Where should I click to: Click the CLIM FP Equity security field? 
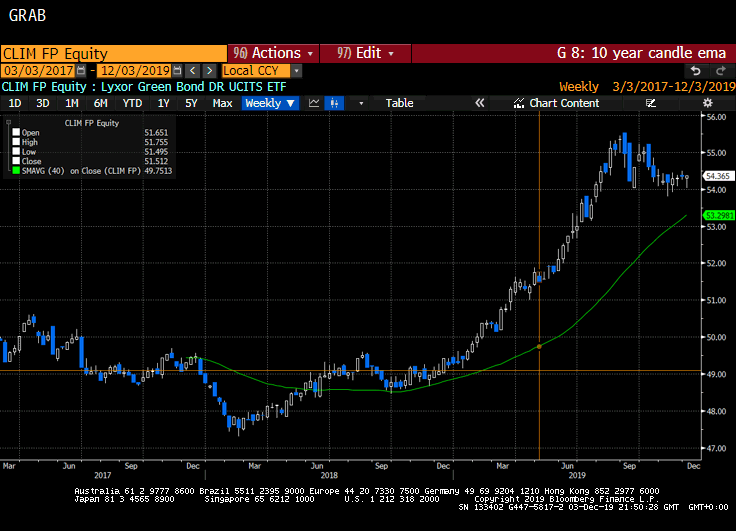114,54
